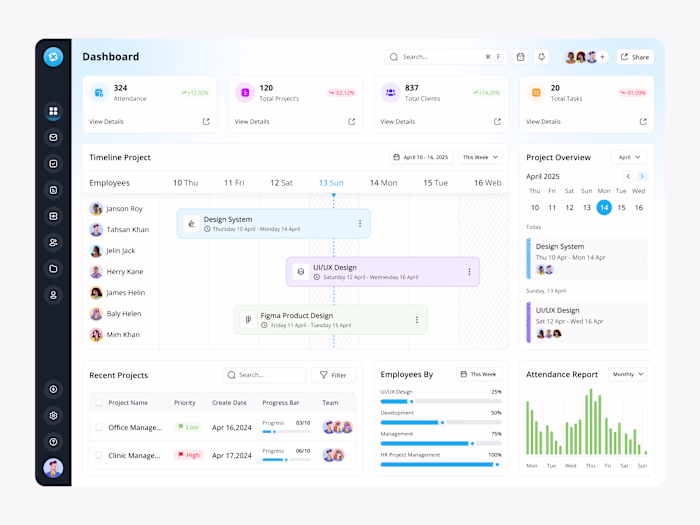Open UI/UX Design task options menu

[469, 271]
